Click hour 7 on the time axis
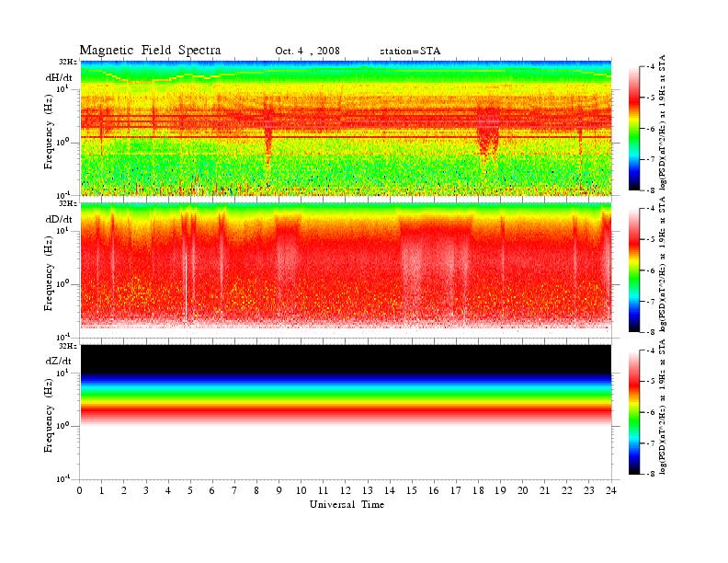Image resolution: width=728 pixels, height=563 pixels. pyautogui.click(x=234, y=490)
